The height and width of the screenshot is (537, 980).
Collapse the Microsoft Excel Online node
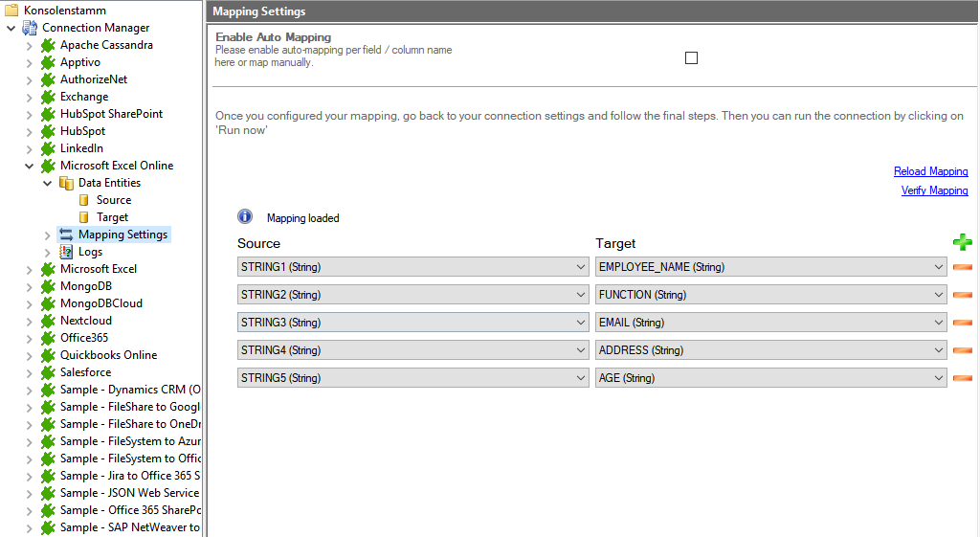tap(30, 166)
